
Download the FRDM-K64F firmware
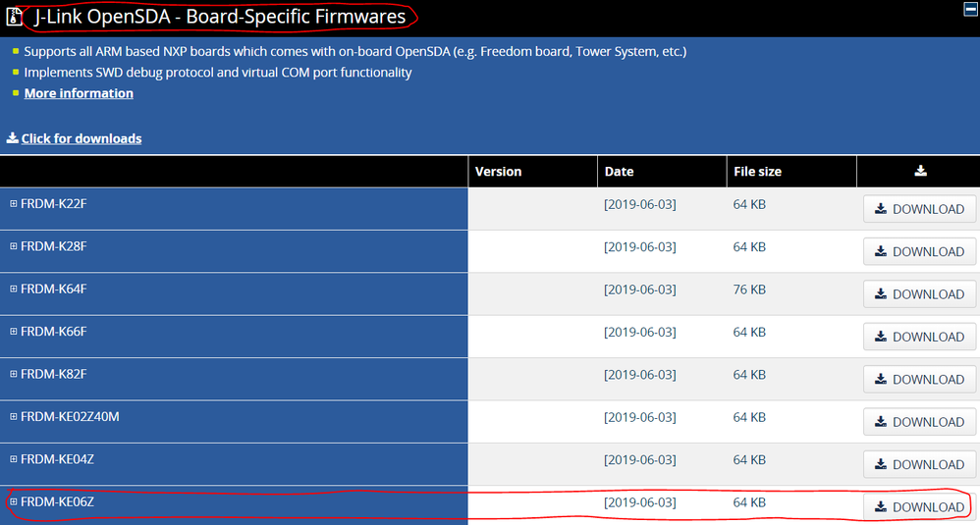point(919,294)
